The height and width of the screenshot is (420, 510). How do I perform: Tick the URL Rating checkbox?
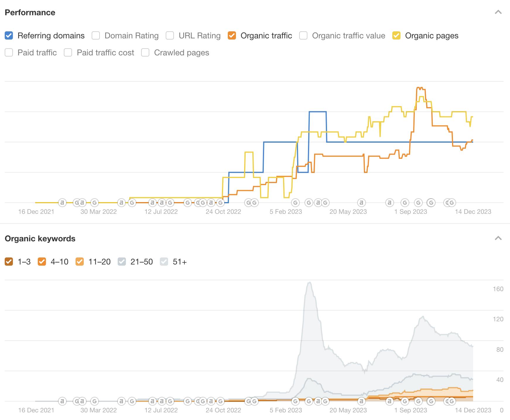pos(170,36)
